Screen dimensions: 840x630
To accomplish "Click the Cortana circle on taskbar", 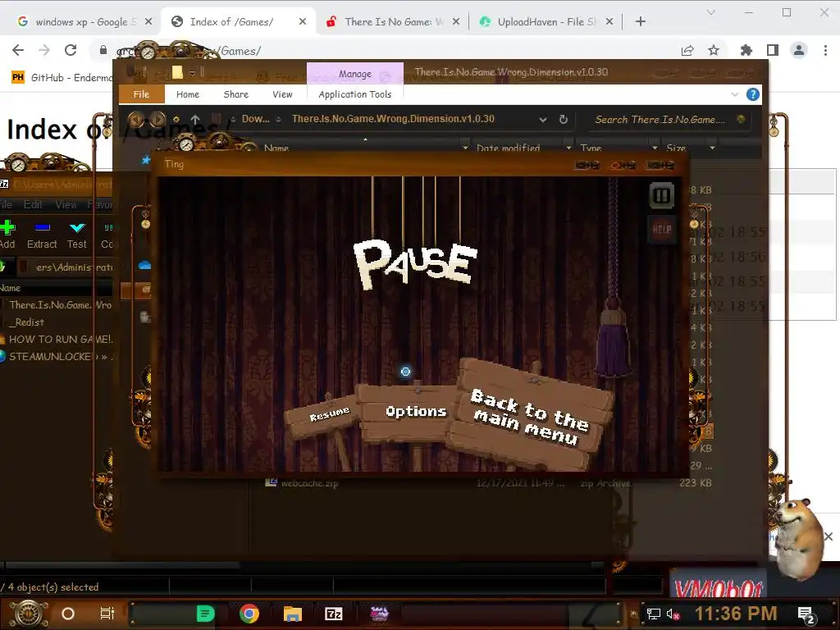I will tap(68, 614).
